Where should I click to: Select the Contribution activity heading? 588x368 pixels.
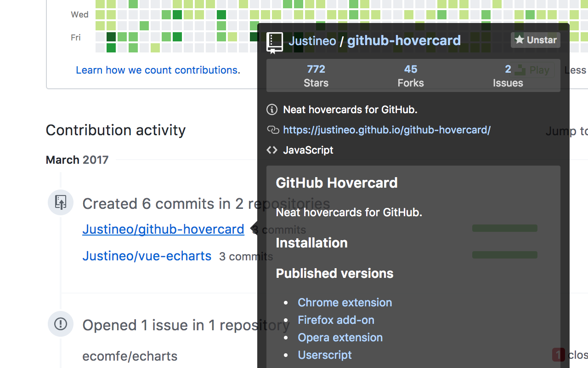coord(116,130)
